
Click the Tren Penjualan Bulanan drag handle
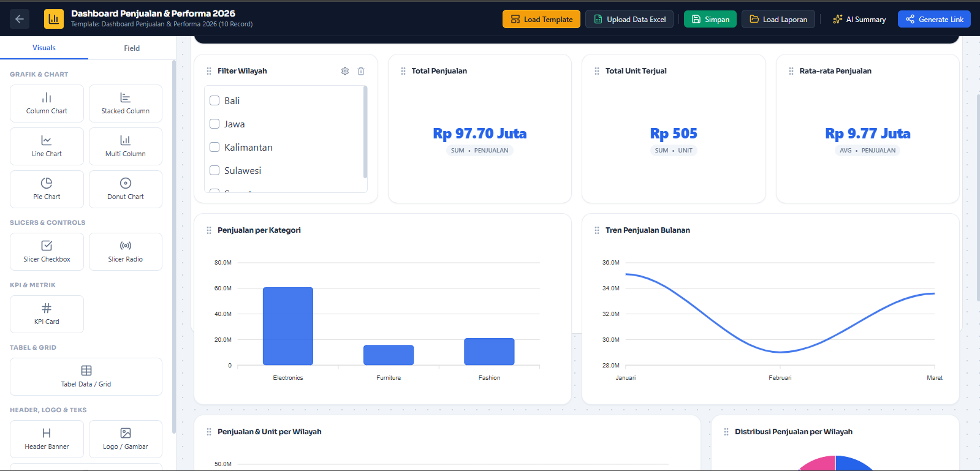[x=597, y=230]
